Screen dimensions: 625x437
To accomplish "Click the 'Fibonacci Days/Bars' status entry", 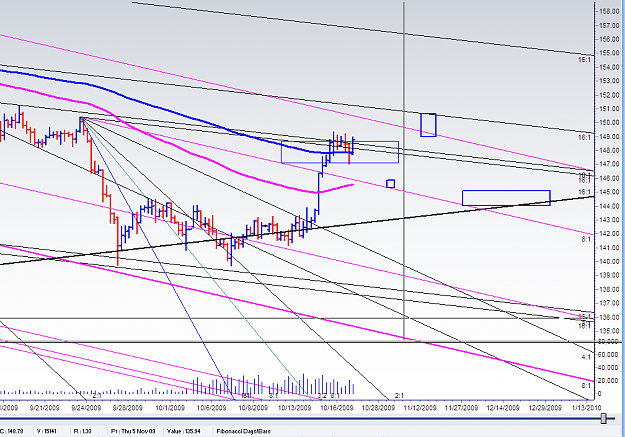I will (244, 431).
